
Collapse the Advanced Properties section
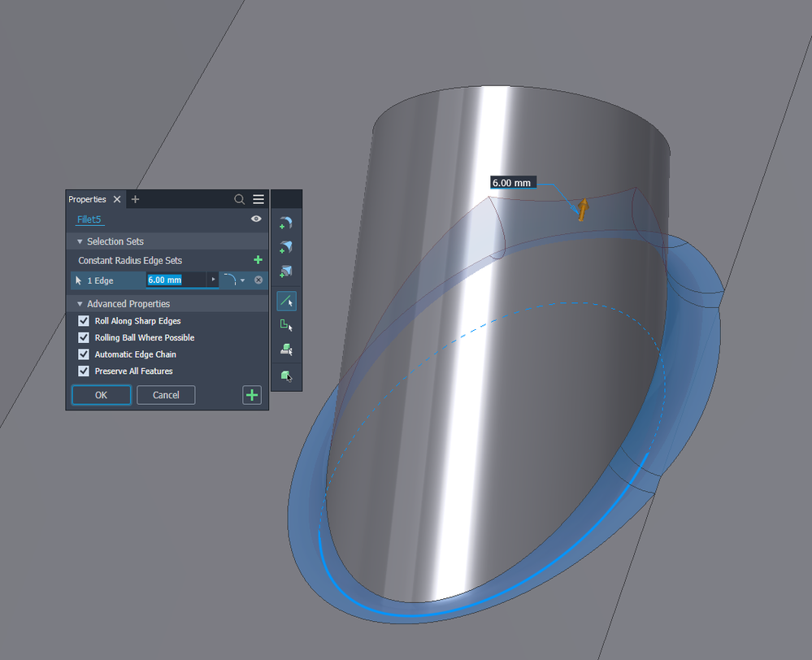point(80,304)
